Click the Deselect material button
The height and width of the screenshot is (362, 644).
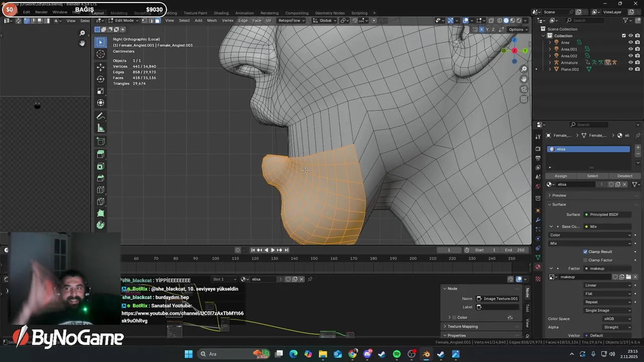click(624, 176)
